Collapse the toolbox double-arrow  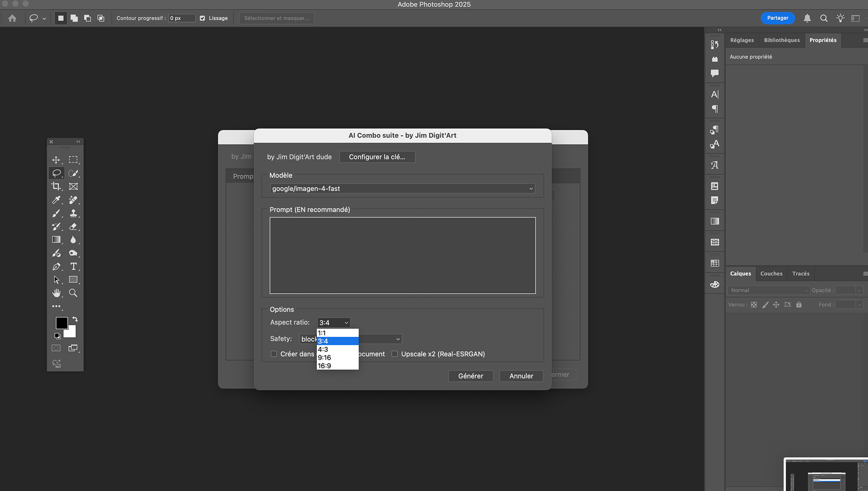point(78,142)
